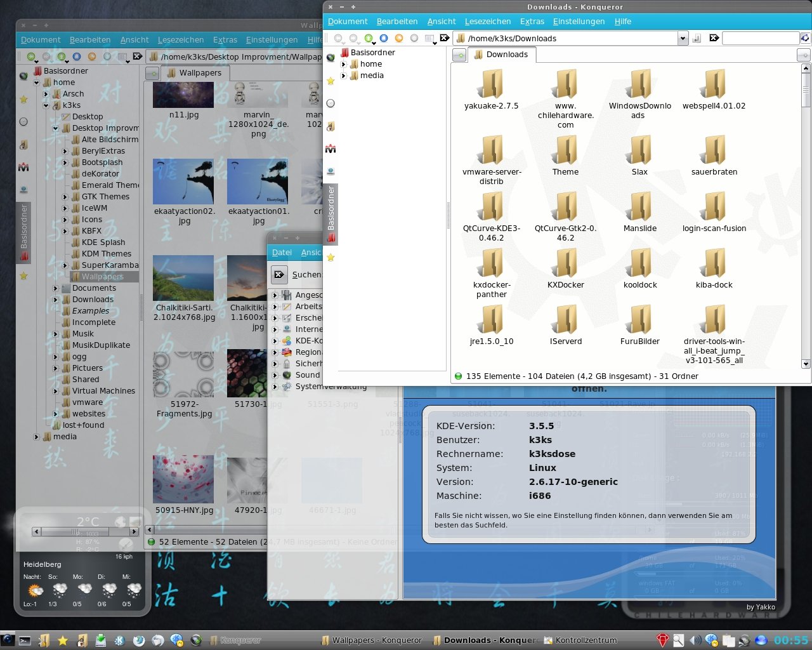Open the FuruBilder folder

[x=640, y=326]
